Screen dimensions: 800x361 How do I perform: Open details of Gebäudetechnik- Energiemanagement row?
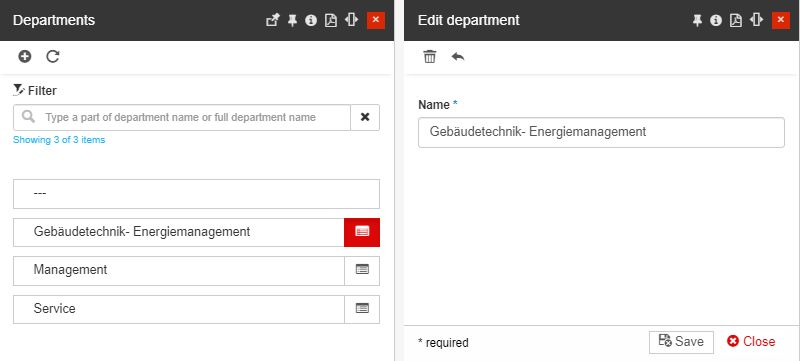pos(362,232)
